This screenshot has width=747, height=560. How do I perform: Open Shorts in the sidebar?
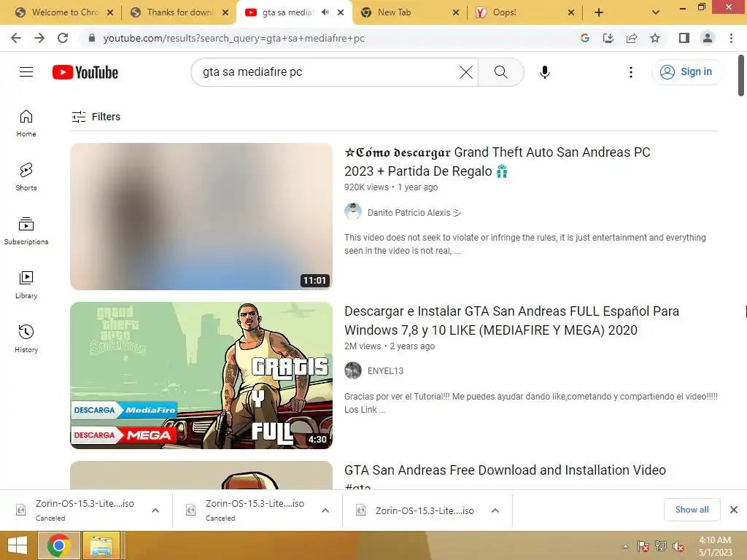26,177
